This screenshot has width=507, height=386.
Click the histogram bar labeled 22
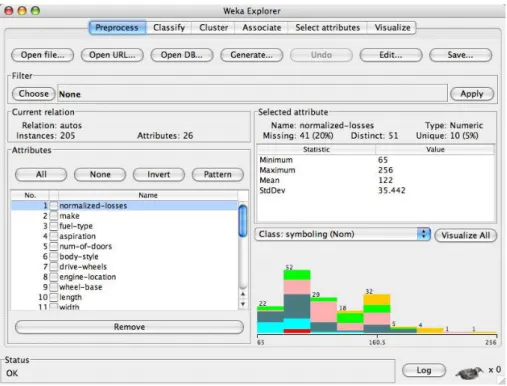(270, 320)
